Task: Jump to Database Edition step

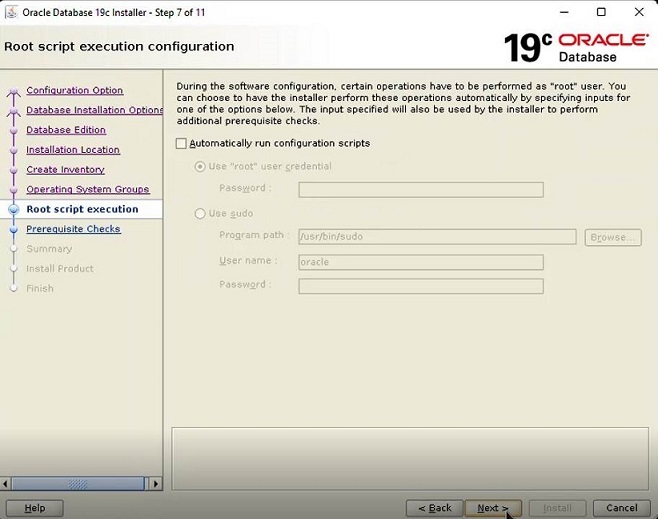Action: pos(66,130)
